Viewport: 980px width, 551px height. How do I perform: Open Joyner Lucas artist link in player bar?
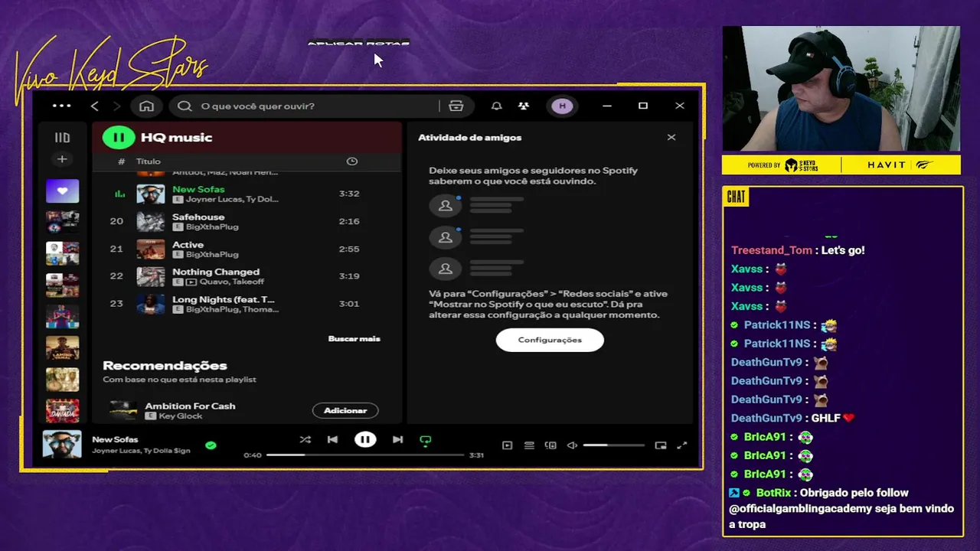point(116,451)
